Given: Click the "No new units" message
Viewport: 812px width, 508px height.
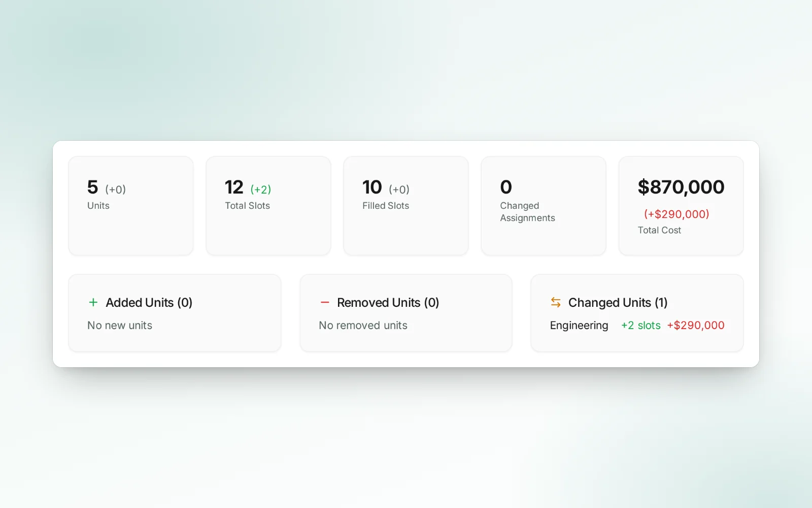Looking at the screenshot, I should click(x=120, y=325).
